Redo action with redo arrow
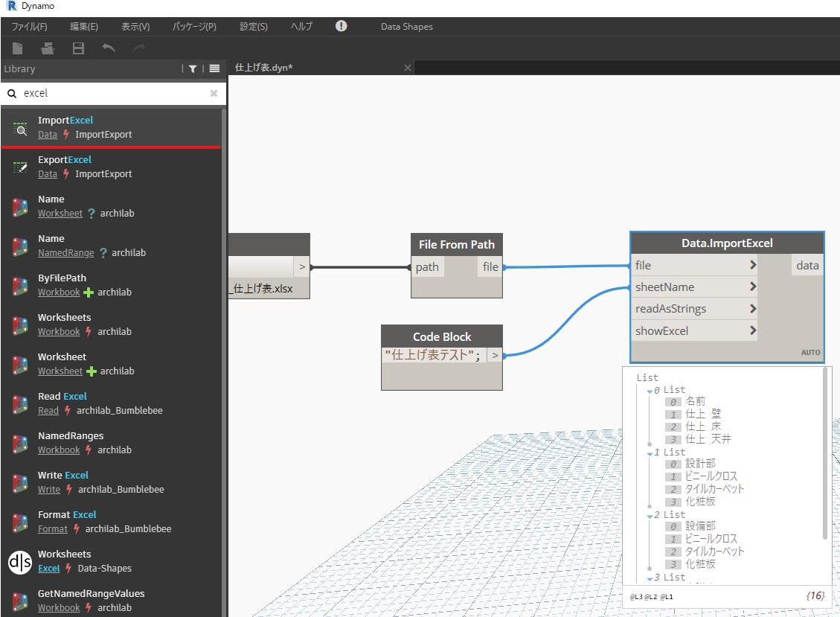This screenshot has width=840, height=617. point(139,49)
